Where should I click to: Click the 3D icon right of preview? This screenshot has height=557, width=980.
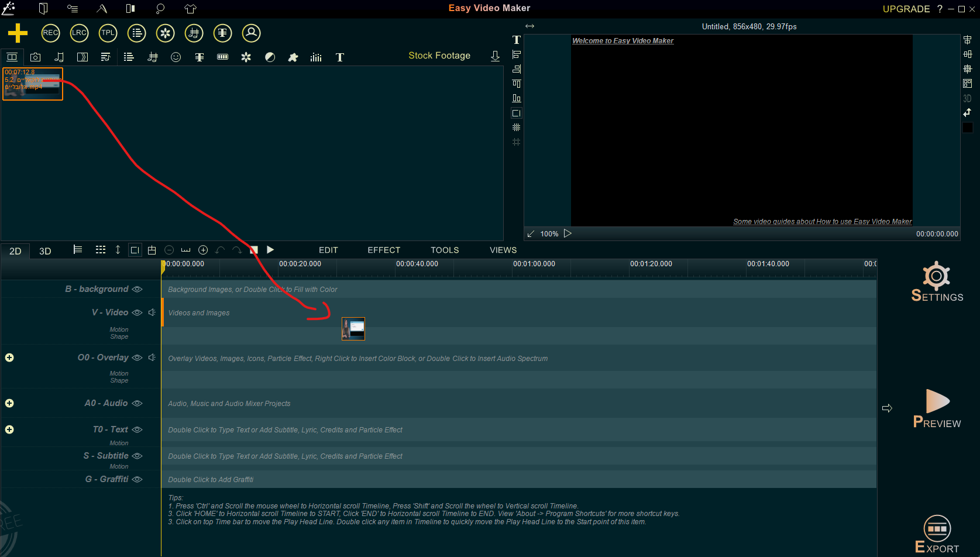point(967,98)
